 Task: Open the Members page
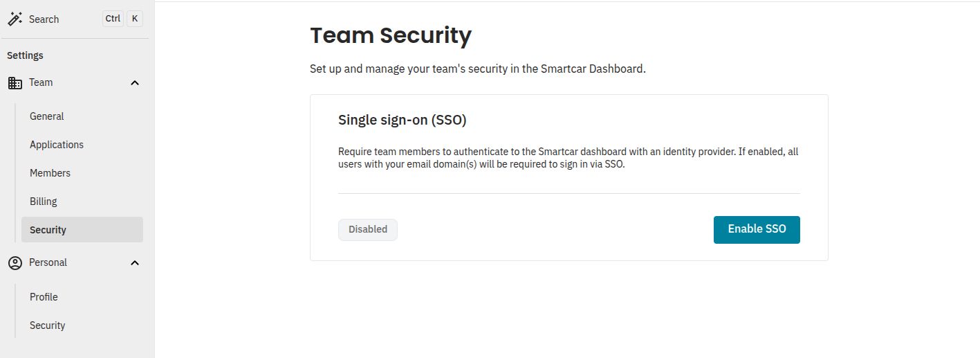(x=50, y=173)
